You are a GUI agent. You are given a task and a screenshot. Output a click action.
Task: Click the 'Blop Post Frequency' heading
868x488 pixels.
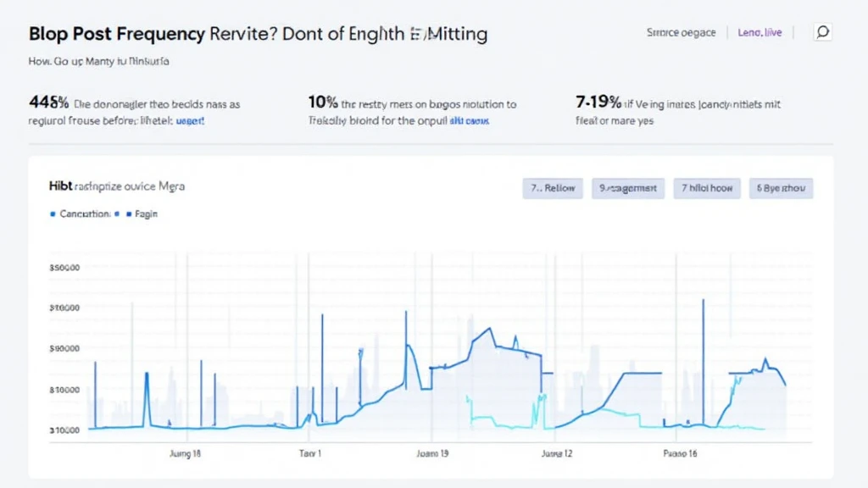[x=117, y=33]
